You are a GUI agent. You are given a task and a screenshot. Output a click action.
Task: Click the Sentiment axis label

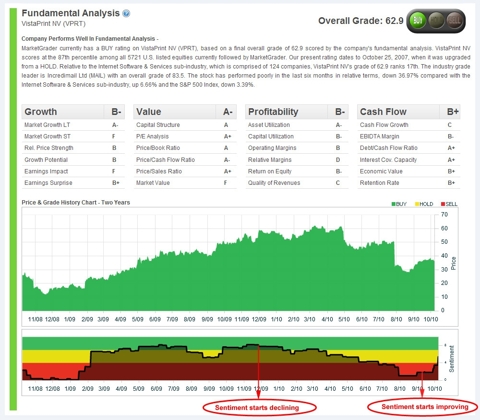[452, 359]
